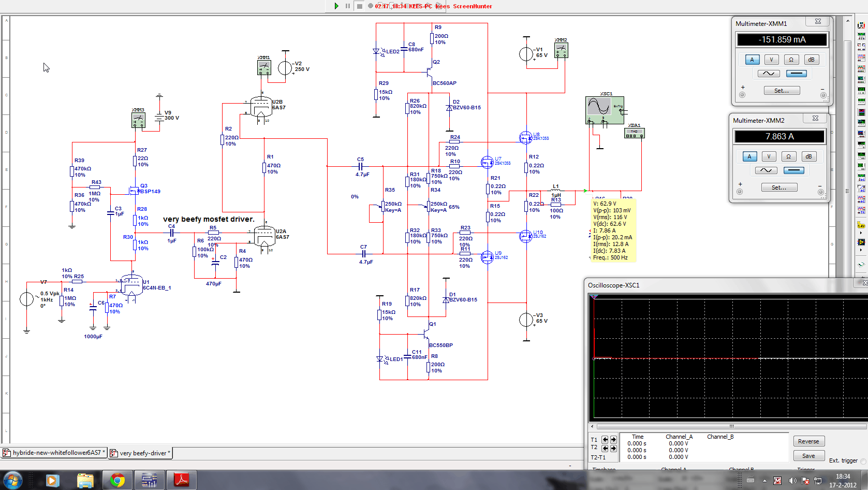The height and width of the screenshot is (490, 868).
Task: Open Google Chrome from the taskbar
Action: point(117,480)
